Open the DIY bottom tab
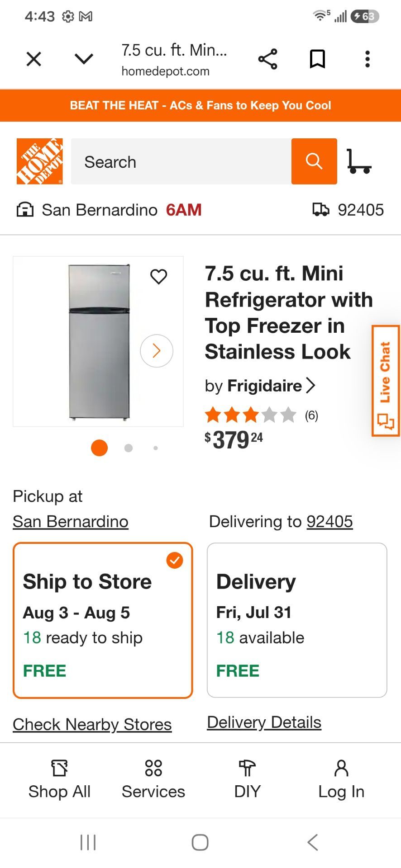Screen dimensions: 401x868 (x=247, y=780)
